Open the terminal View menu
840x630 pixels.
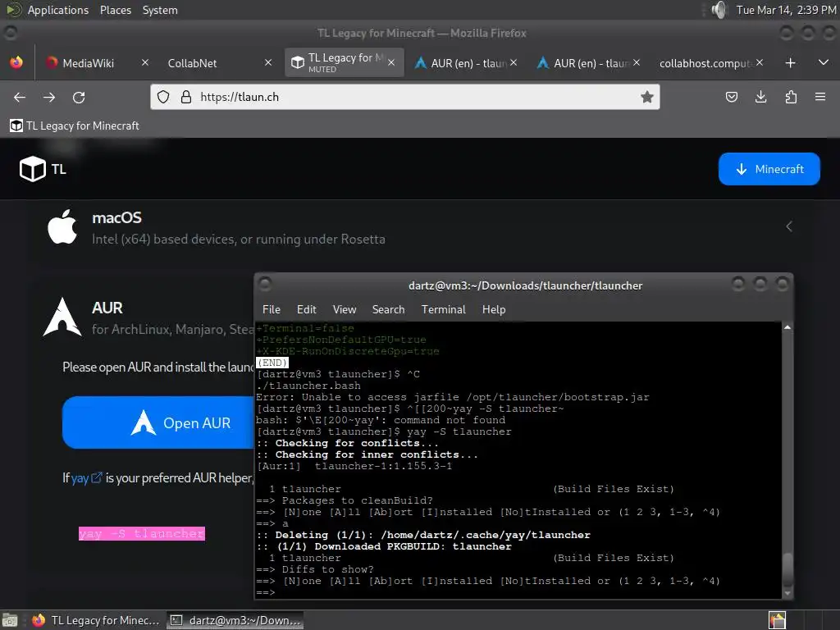pyautogui.click(x=344, y=309)
